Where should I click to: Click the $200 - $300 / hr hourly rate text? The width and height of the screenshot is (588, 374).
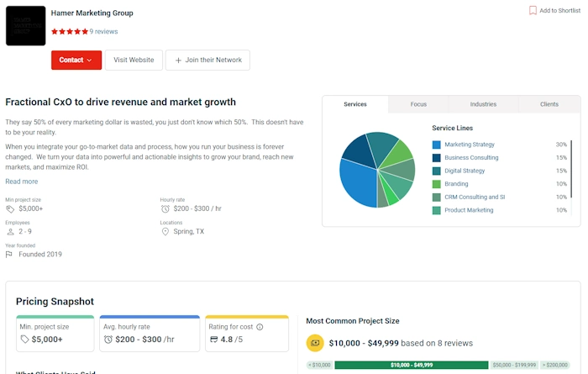click(197, 208)
